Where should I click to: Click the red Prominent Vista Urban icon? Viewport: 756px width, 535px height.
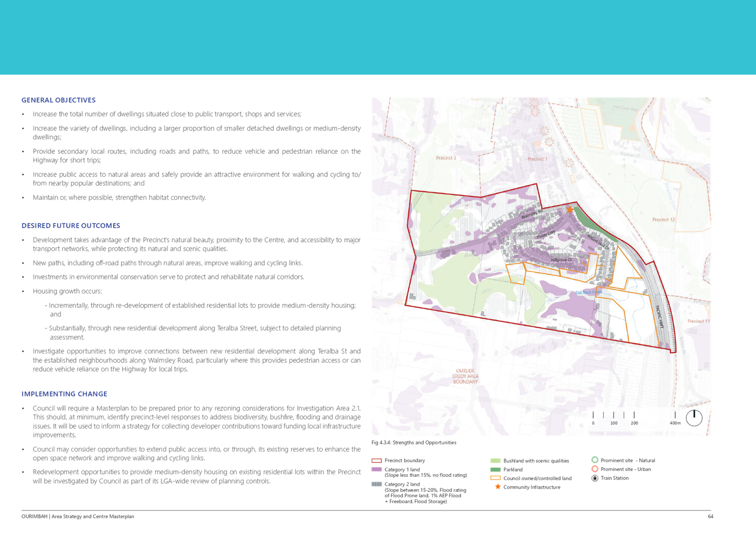[595, 469]
